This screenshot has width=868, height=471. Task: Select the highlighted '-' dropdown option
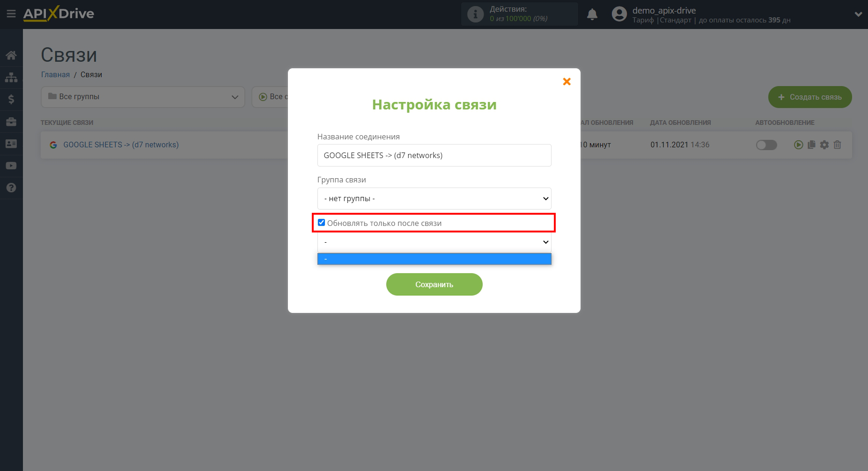pos(434,259)
